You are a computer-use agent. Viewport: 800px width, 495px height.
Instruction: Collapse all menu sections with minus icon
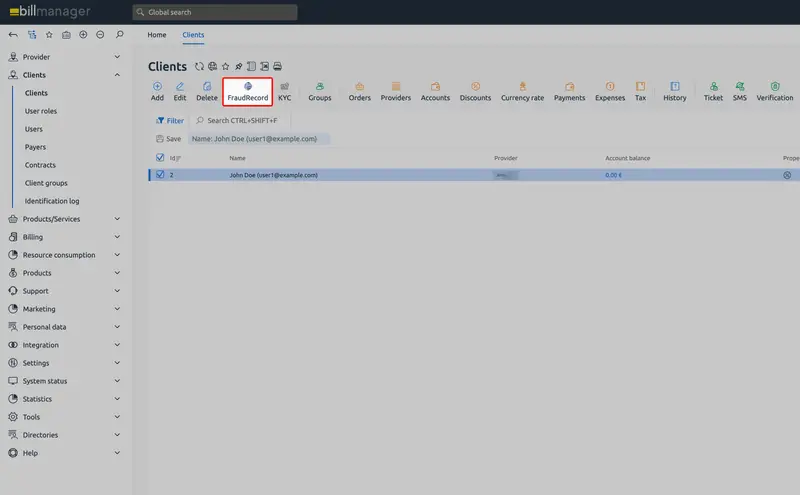tap(100, 34)
